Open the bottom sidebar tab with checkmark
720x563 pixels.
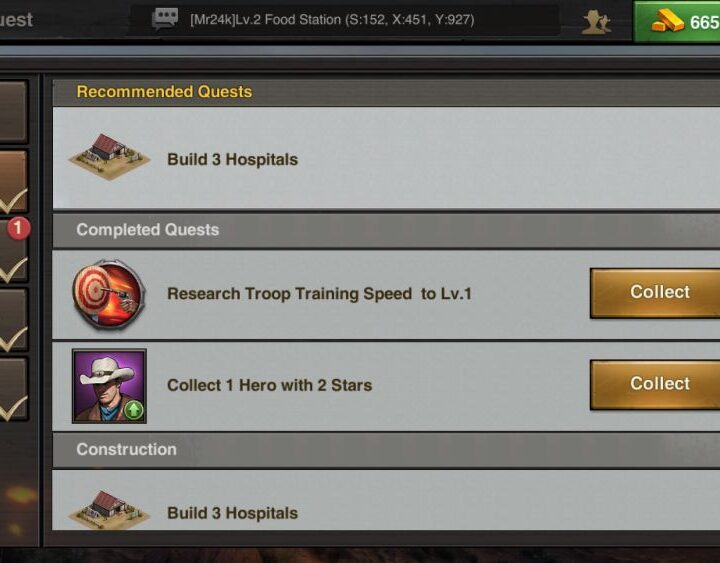[13, 388]
